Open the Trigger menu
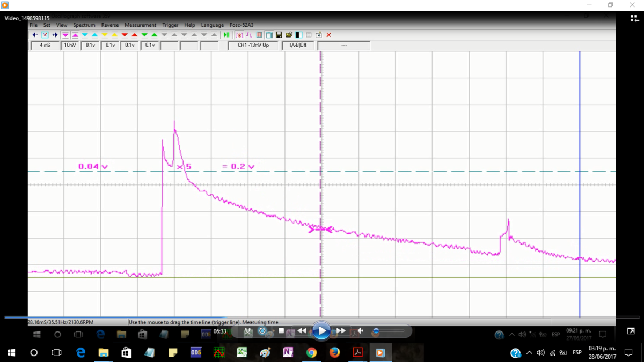Screen dimensions: 644x362 tap(170, 25)
